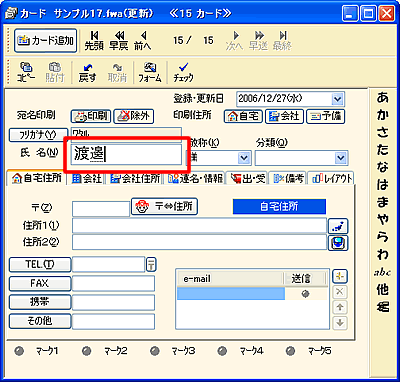400x382 pixels.
Task: Select the highlighted e-mail row
Action: (231, 294)
